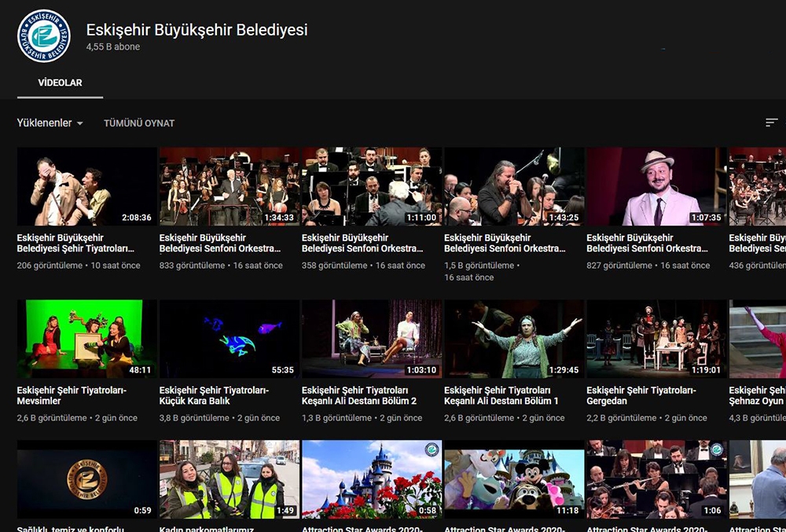Open the sort options icon
The width and height of the screenshot is (786, 532).
tap(772, 123)
